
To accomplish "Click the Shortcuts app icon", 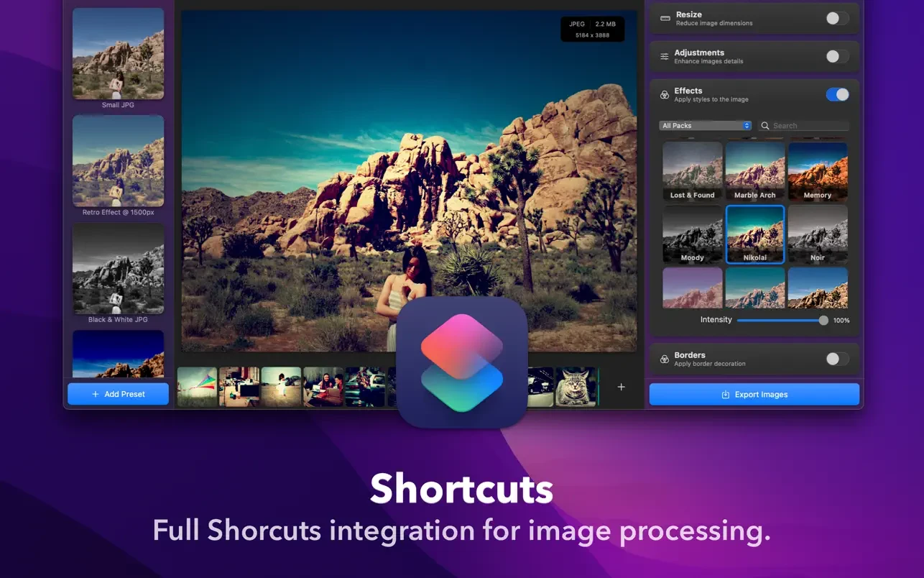I will pyautogui.click(x=462, y=362).
